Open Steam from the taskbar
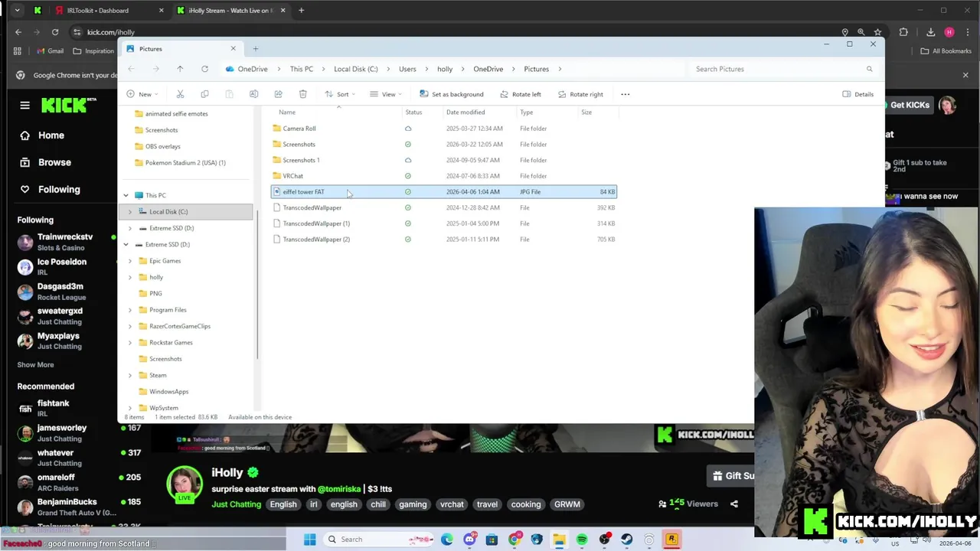This screenshot has height=551, width=980. click(x=626, y=540)
